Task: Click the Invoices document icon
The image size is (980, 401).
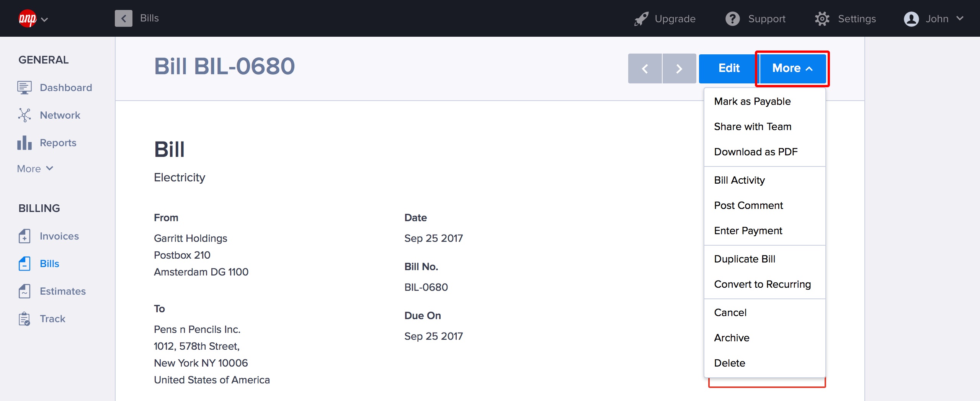Action: pos(24,236)
